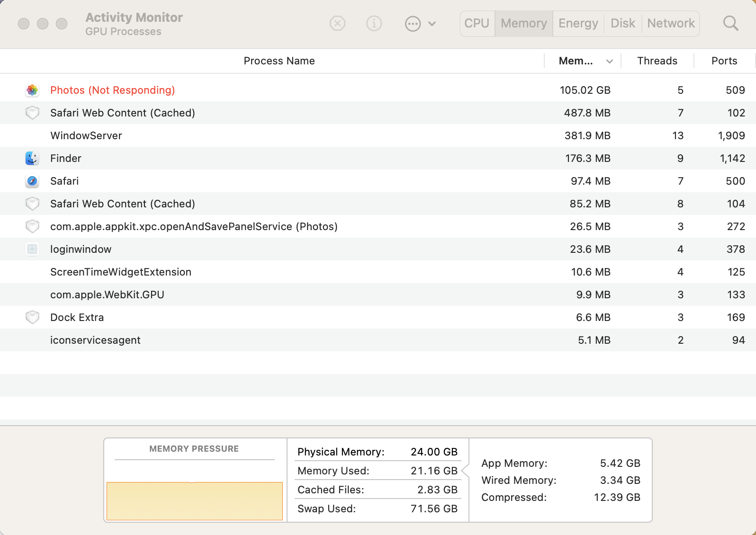This screenshot has width=756, height=535.
Task: Click the Safari compass icon
Action: tap(32, 181)
